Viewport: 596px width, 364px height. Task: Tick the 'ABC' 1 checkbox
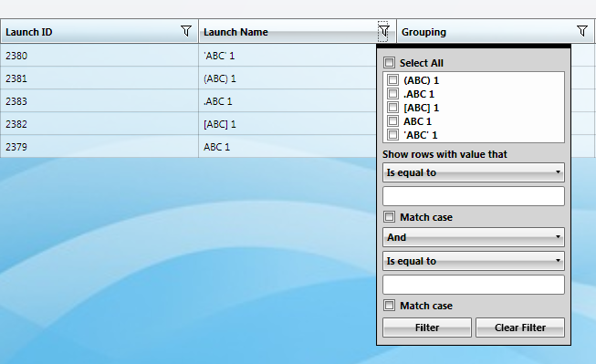pyautogui.click(x=393, y=134)
